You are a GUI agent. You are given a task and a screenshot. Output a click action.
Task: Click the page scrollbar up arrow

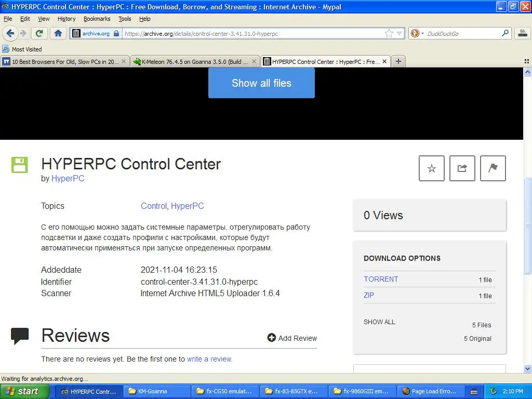[x=527, y=72]
